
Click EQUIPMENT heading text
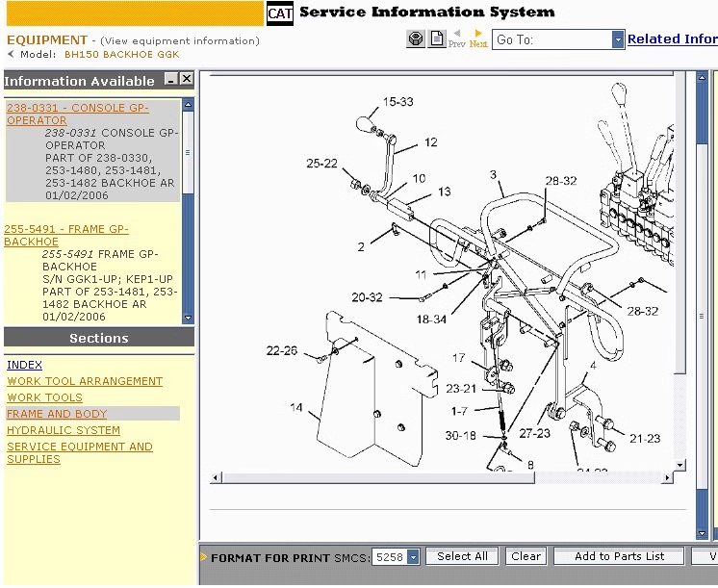[x=47, y=39]
